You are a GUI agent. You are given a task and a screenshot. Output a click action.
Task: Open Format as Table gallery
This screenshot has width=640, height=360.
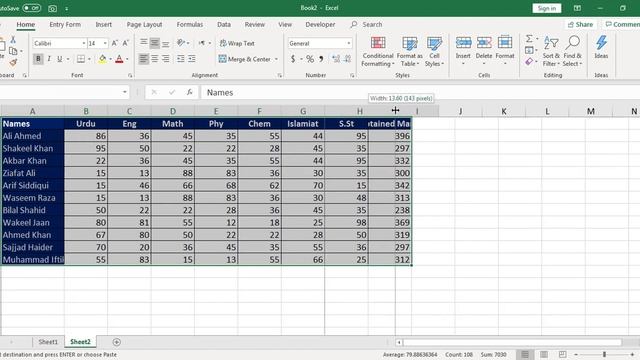point(409,51)
